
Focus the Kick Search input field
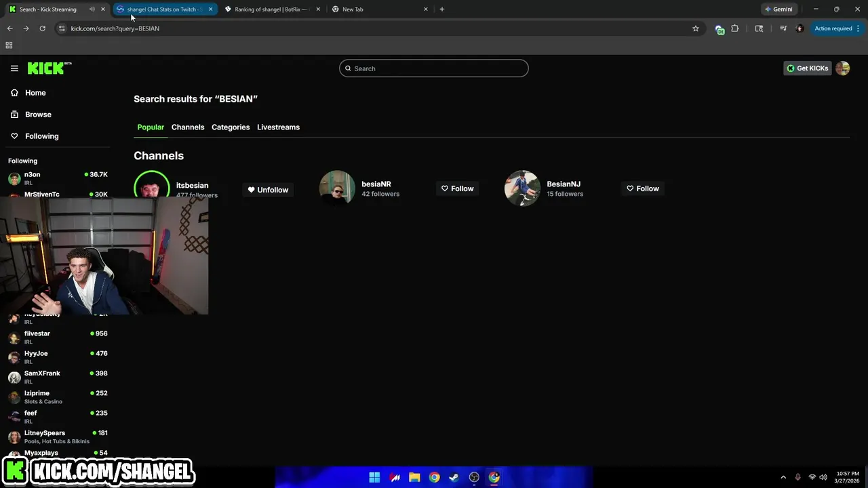(x=434, y=68)
